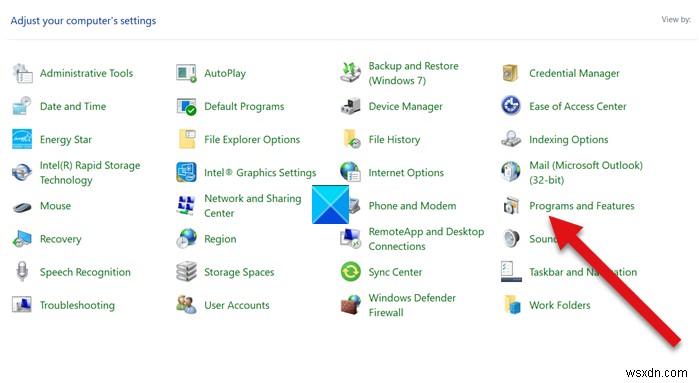Open the Phone and Modem link
The image size is (699, 383).
click(412, 206)
